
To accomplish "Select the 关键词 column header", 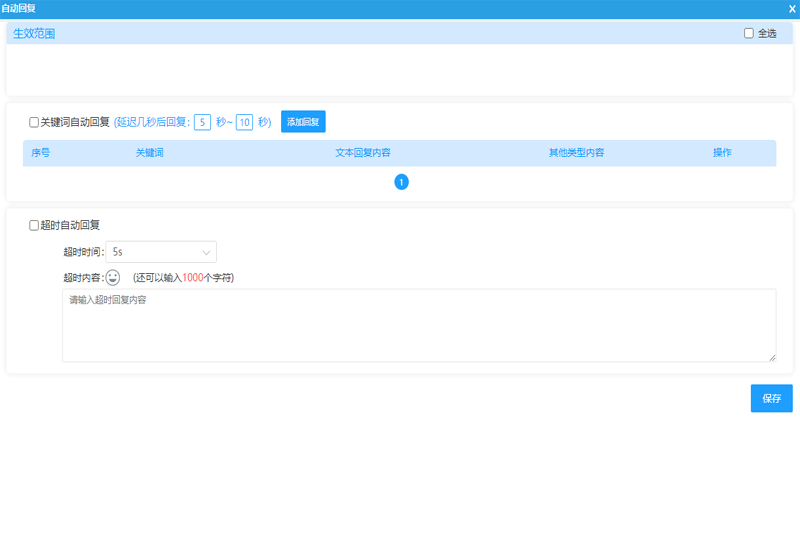I will (149, 153).
